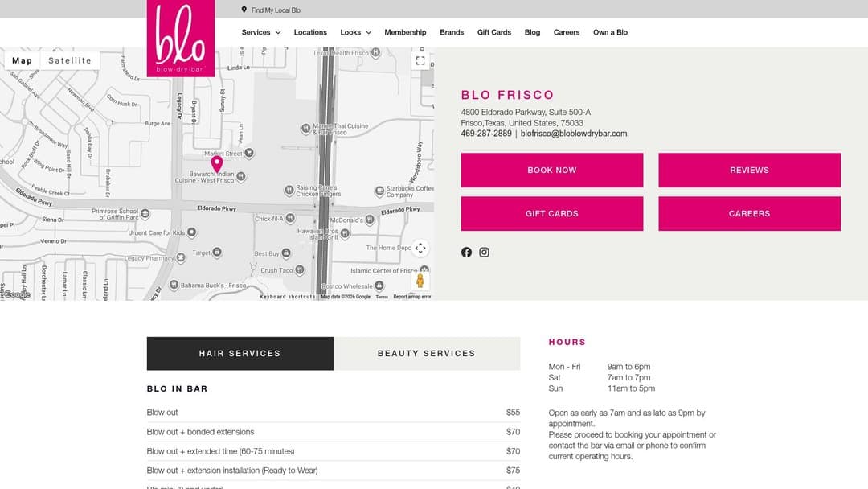Switch map to Satellite view
Image resolution: width=868 pixels, height=489 pixels.
[x=70, y=60]
